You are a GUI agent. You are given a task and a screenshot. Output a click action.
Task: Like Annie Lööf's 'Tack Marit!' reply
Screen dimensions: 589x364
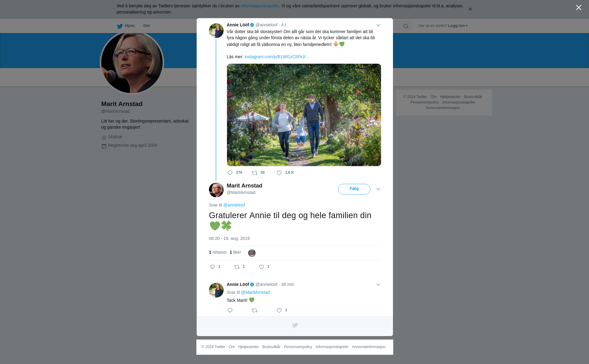click(x=279, y=310)
